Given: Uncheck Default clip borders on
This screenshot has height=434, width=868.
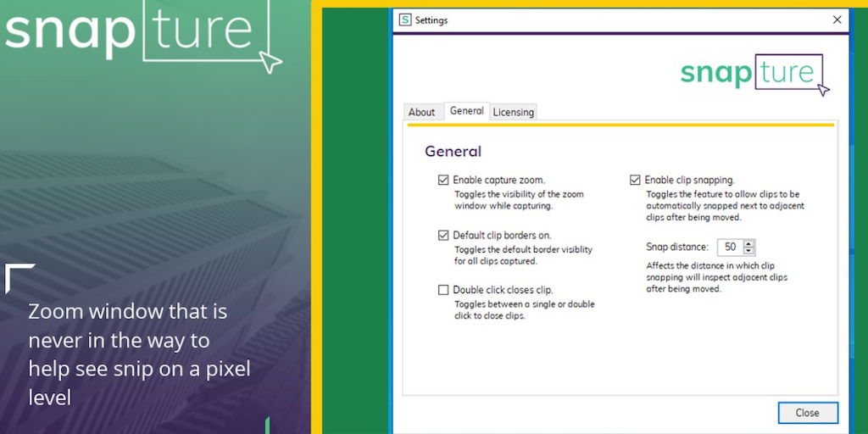Looking at the screenshot, I should [442, 236].
